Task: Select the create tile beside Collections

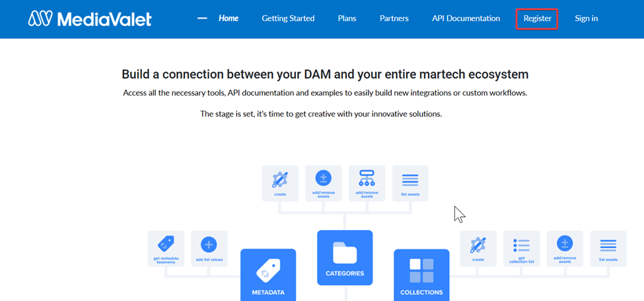Action: point(478,248)
